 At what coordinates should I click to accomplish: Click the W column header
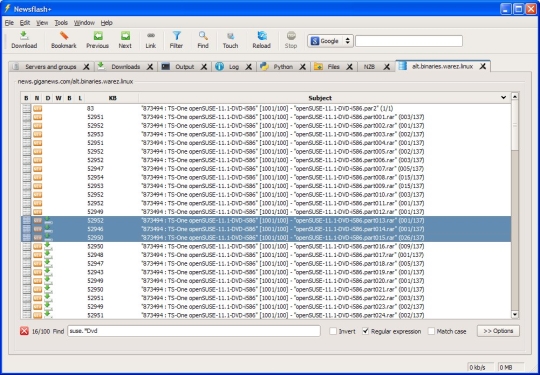tap(59, 98)
